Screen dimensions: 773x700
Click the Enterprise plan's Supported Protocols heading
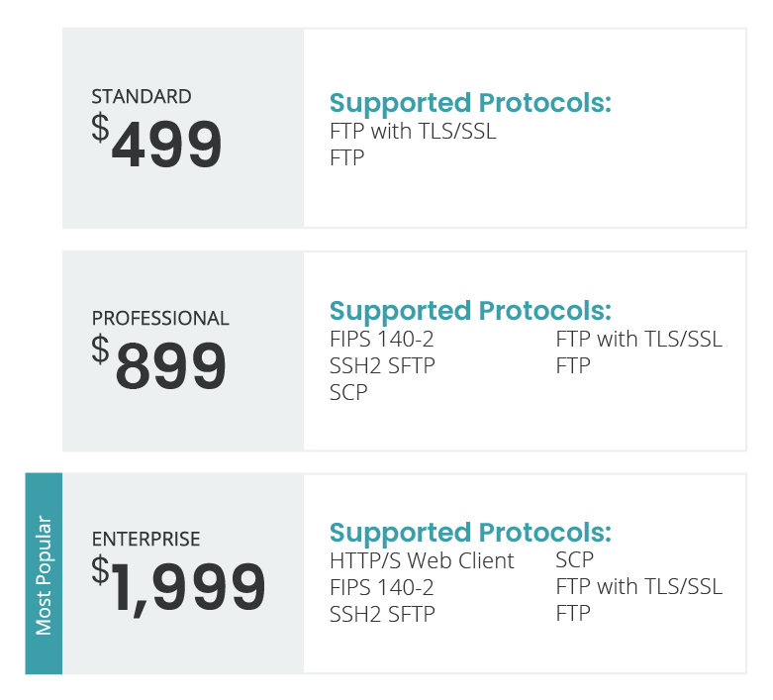pyautogui.click(x=470, y=532)
